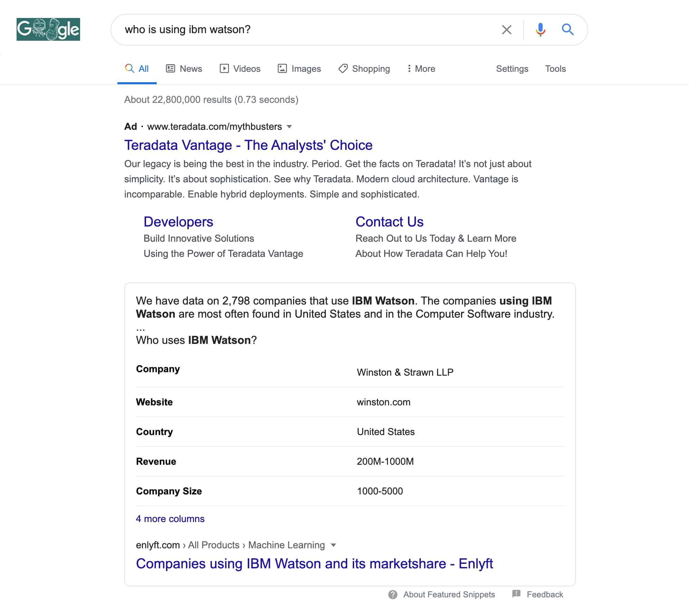Open search Settings

tap(512, 69)
